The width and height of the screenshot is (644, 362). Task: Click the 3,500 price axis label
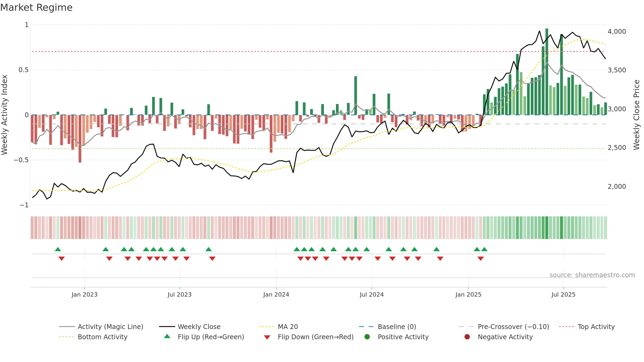pos(617,70)
